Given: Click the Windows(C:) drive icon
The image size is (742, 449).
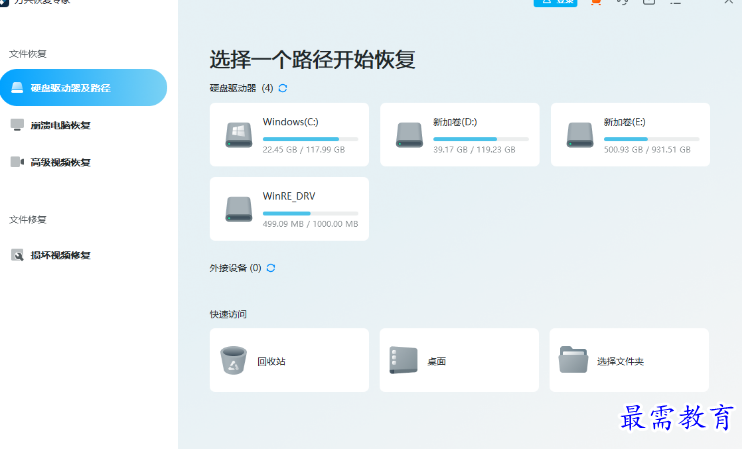Looking at the screenshot, I should tap(238, 135).
